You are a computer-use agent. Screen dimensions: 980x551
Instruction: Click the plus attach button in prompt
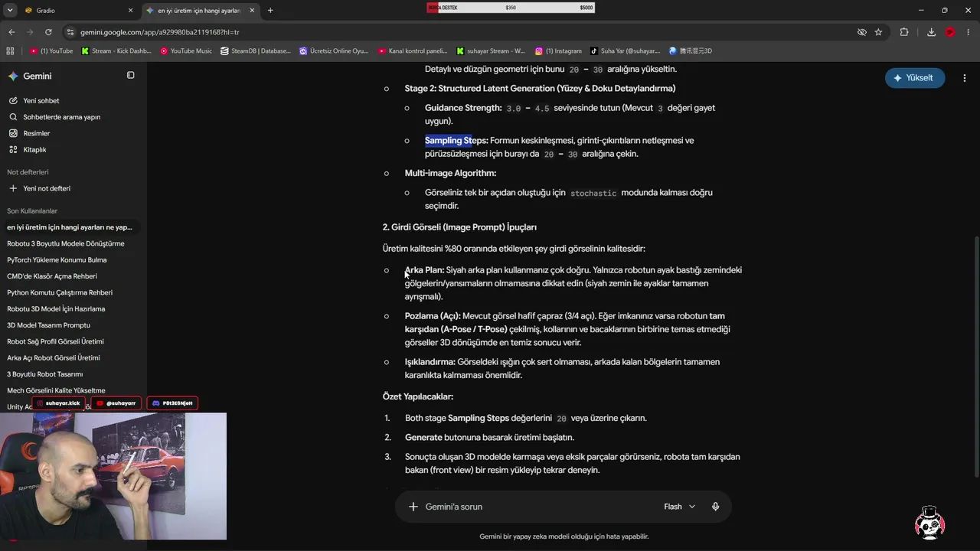tap(413, 507)
